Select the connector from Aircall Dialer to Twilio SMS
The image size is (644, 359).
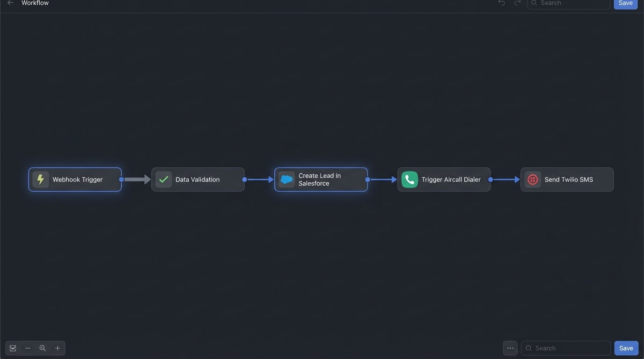tap(507, 179)
